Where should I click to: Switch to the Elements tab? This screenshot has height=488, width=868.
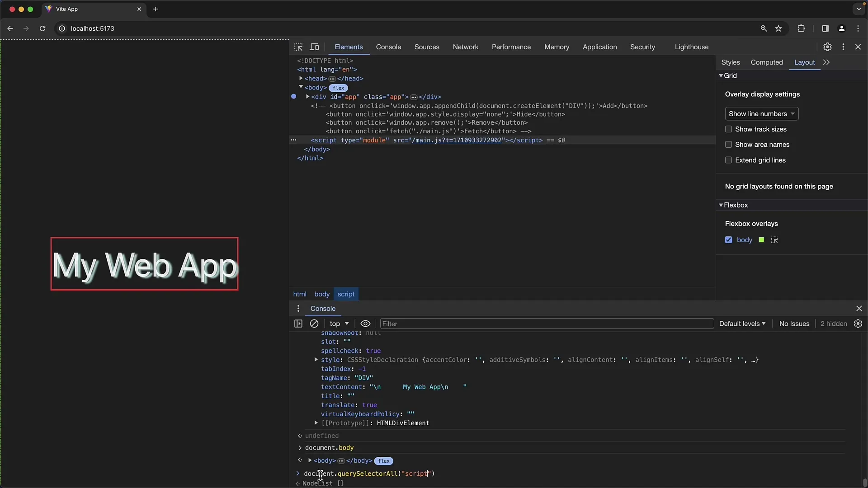coord(349,47)
